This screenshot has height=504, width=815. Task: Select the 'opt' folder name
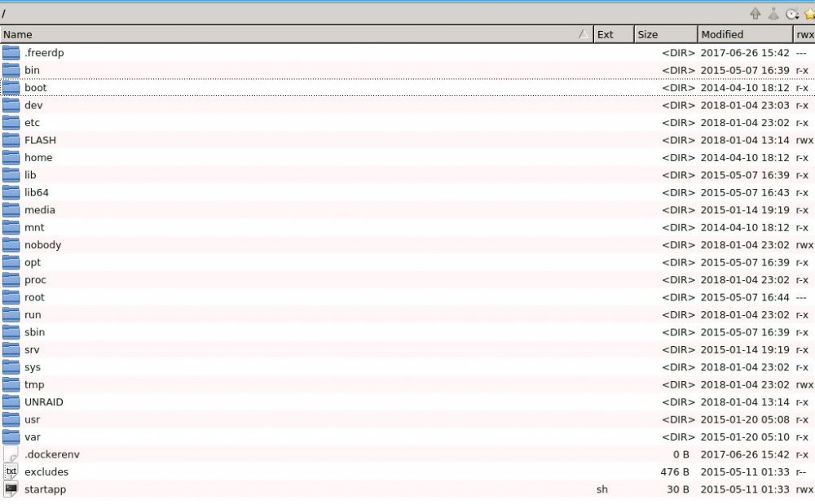tap(33, 262)
